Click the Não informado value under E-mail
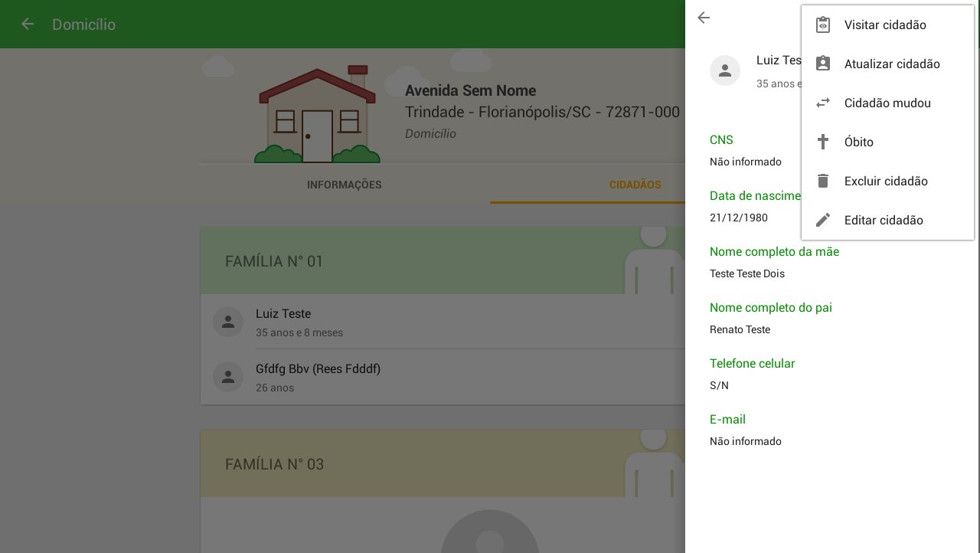The height and width of the screenshot is (553, 980). click(746, 441)
